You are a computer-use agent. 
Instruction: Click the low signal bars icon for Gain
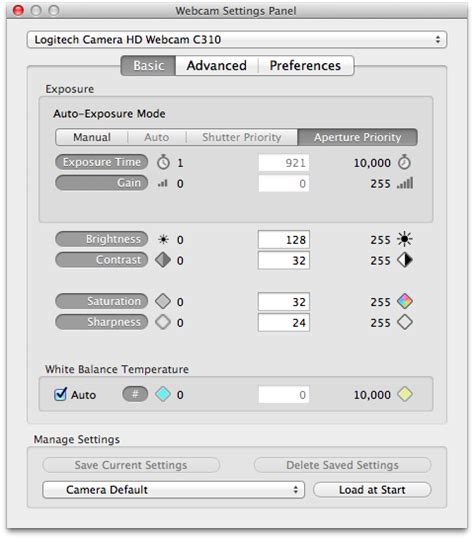(163, 183)
